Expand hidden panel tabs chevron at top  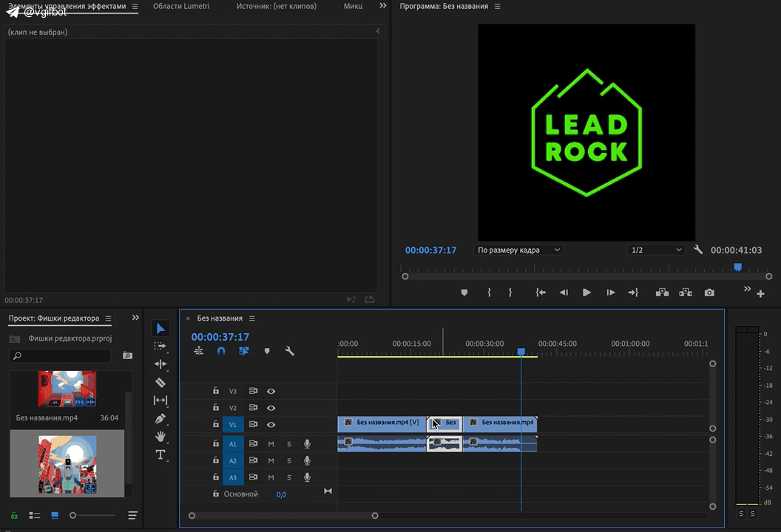pos(382,5)
